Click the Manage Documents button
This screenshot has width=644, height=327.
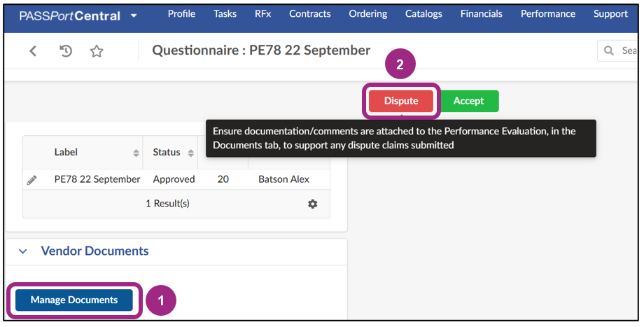click(x=74, y=300)
